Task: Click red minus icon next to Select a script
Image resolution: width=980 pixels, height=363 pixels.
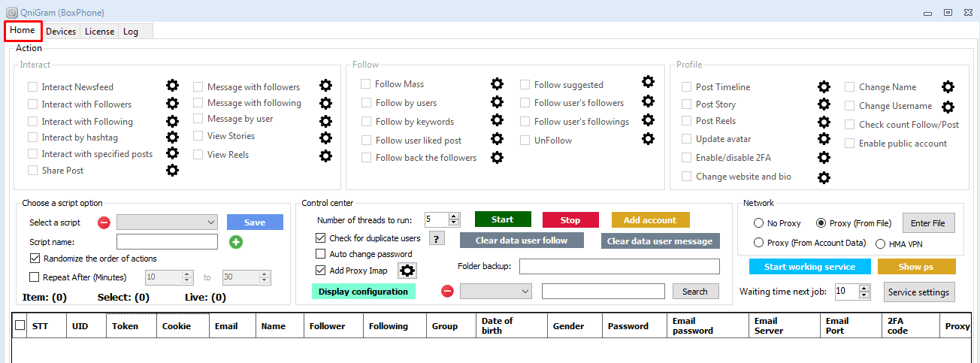Action: [x=104, y=222]
